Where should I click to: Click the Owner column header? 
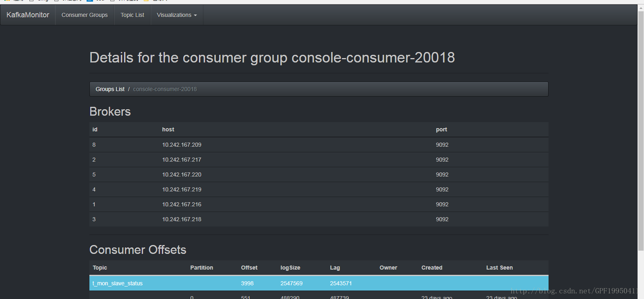[388, 268]
